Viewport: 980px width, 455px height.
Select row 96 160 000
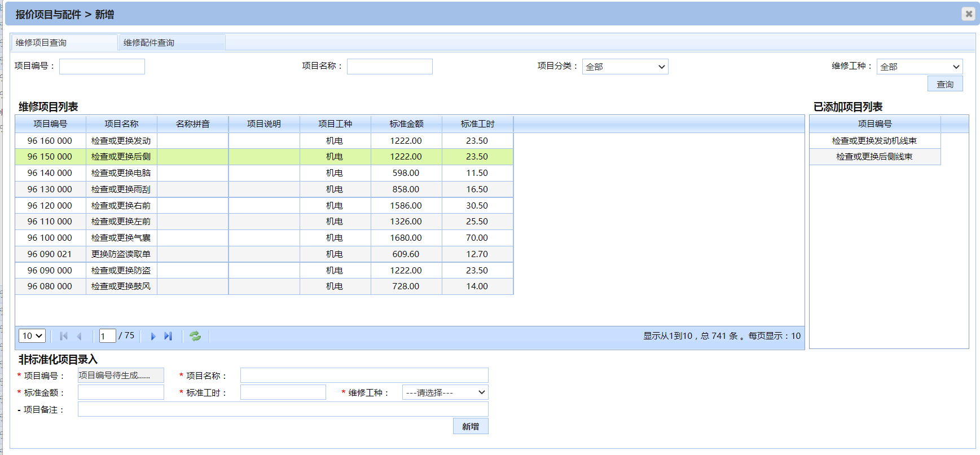[x=264, y=140]
